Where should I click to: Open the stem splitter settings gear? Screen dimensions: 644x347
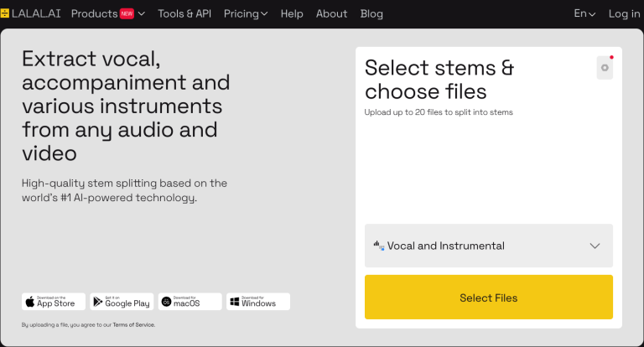click(x=605, y=68)
